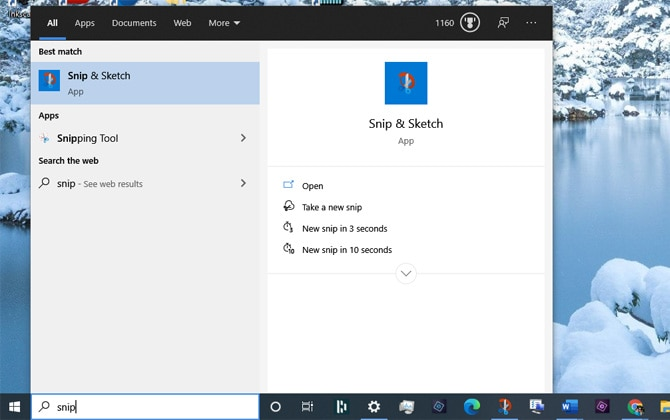Screen dimensions: 670x420
Task: Click the magnifier icon beside snip web result
Action: coord(44,183)
